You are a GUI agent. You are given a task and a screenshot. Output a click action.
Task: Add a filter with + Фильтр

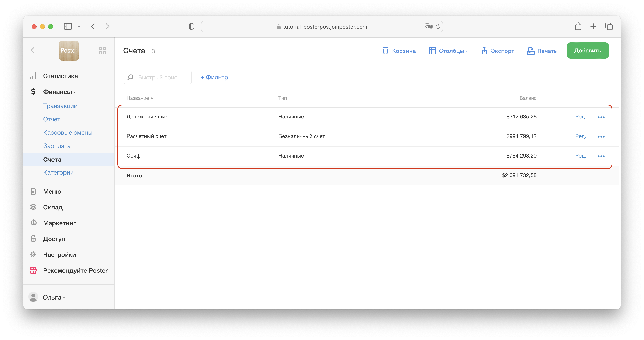(214, 77)
